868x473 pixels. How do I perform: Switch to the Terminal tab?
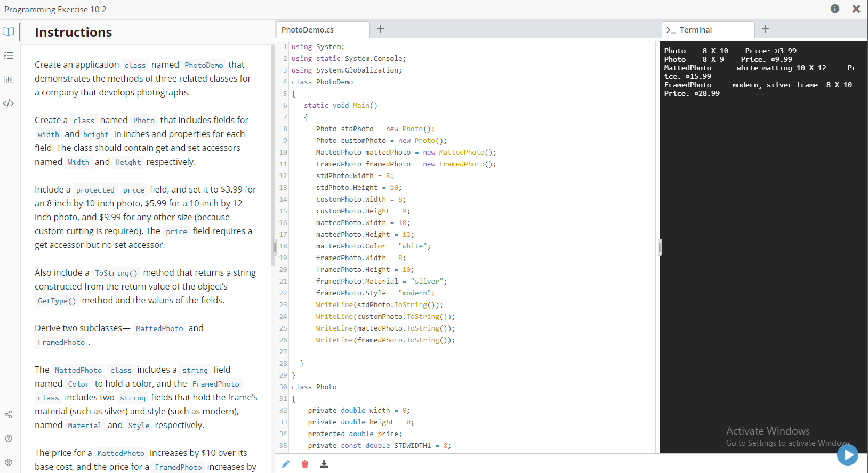[708, 30]
